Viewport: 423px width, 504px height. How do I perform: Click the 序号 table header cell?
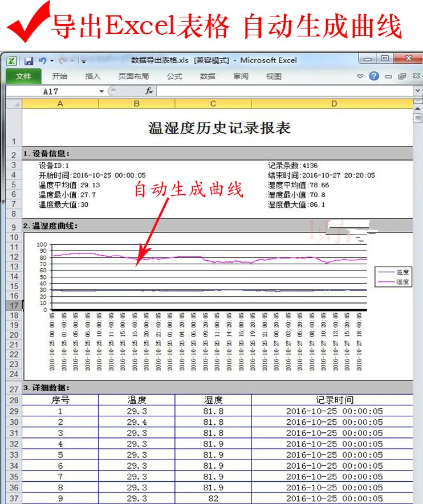pos(60,400)
